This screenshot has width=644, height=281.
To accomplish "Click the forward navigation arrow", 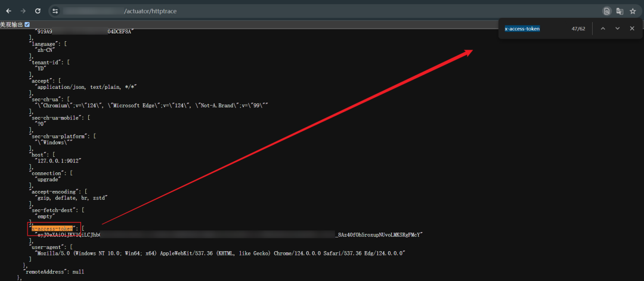I will point(23,11).
